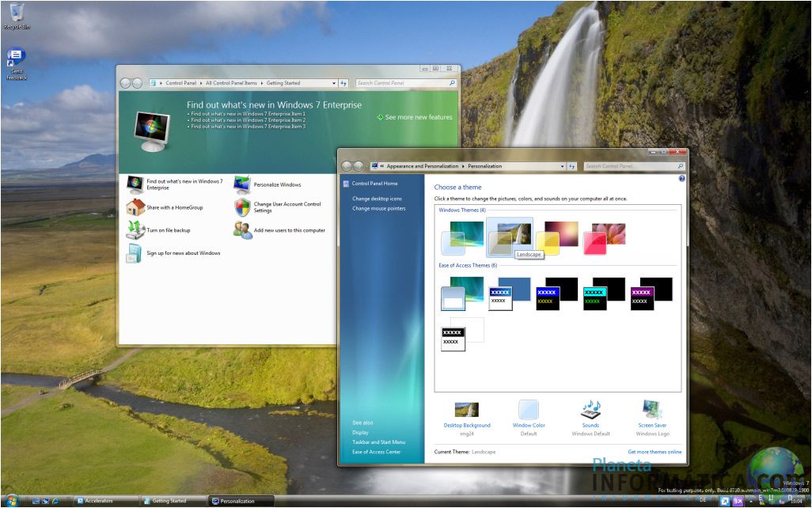Click Turn on file backup icon
812x508 pixels.
coord(135,230)
